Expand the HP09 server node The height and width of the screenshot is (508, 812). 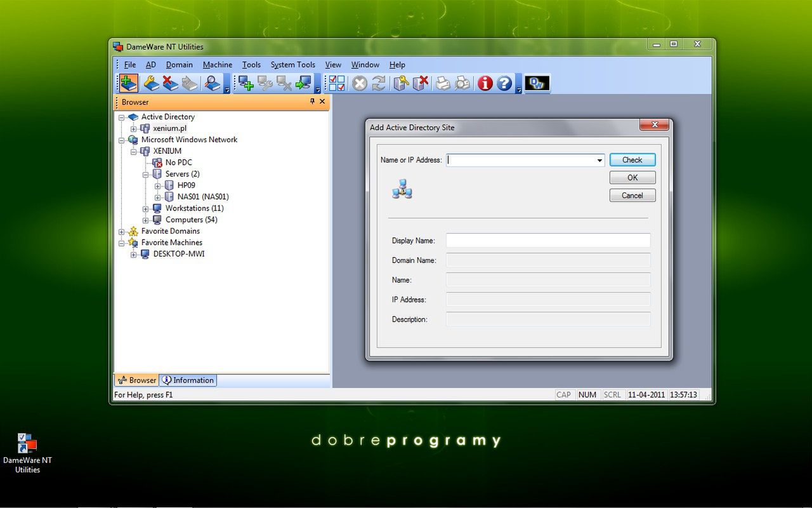(x=158, y=185)
